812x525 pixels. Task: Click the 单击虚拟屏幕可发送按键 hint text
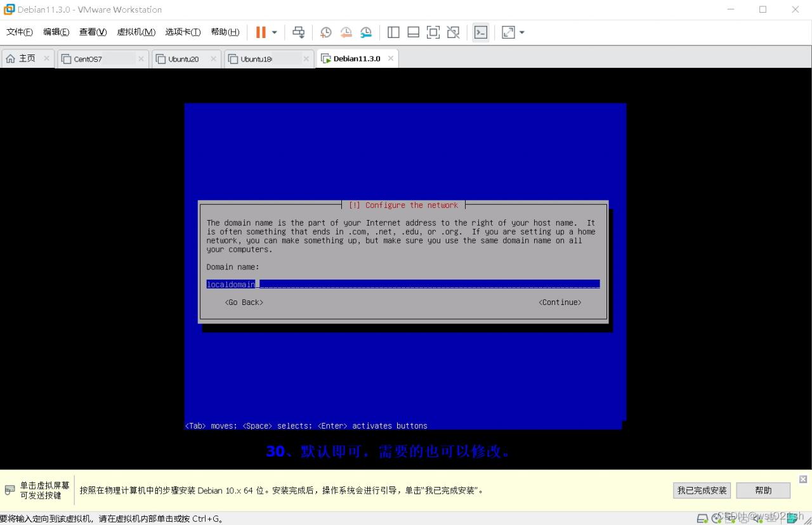pyautogui.click(x=44, y=490)
